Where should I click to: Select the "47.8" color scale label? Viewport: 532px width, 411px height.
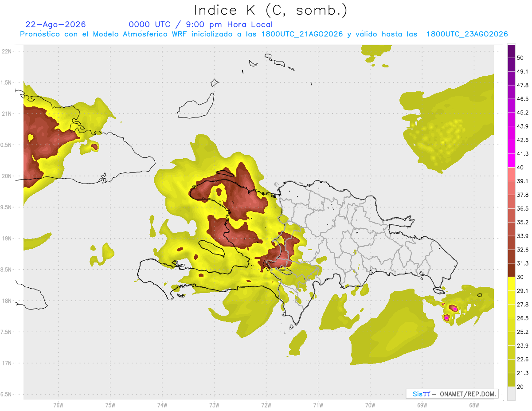tap(523, 85)
